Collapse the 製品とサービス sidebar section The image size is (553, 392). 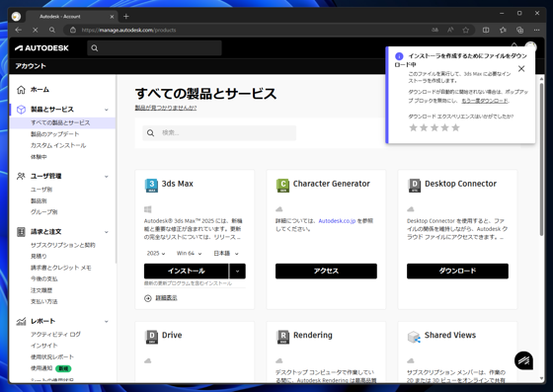click(107, 110)
